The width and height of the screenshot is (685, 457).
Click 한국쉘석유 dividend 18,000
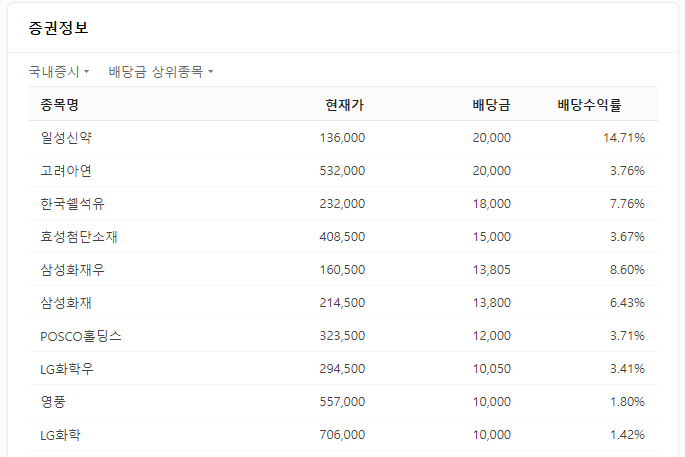(491, 204)
